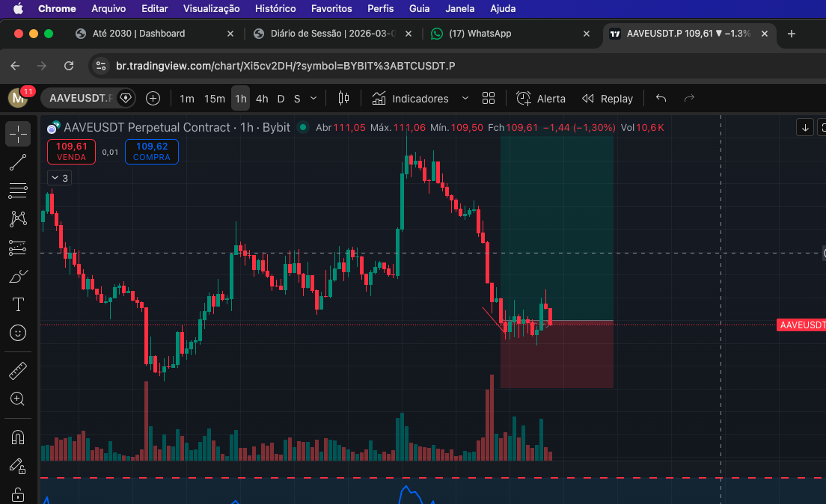Toggle lock all drawings padlock
This screenshot has width=826, height=504.
click(x=18, y=494)
